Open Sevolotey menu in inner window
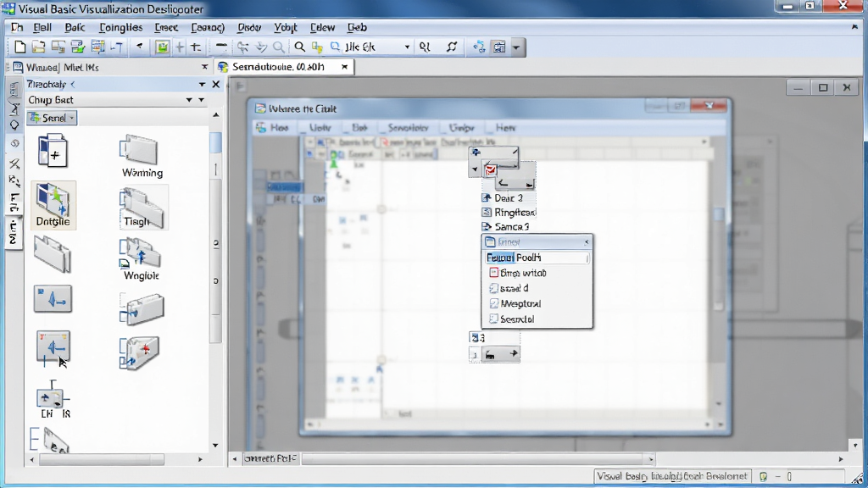The width and height of the screenshot is (868, 488). (408, 128)
